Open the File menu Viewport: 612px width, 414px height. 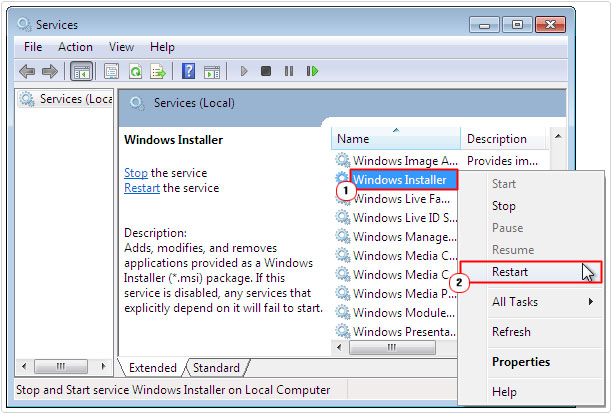[x=33, y=47]
